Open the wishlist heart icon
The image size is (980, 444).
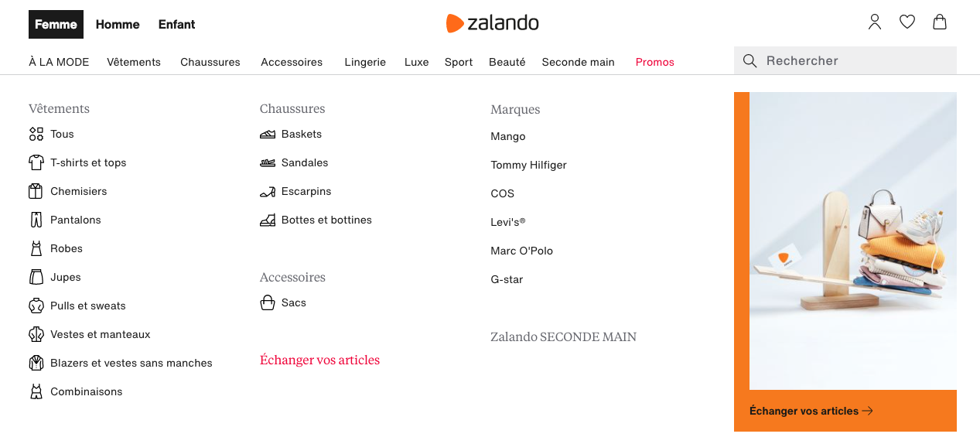pos(907,22)
